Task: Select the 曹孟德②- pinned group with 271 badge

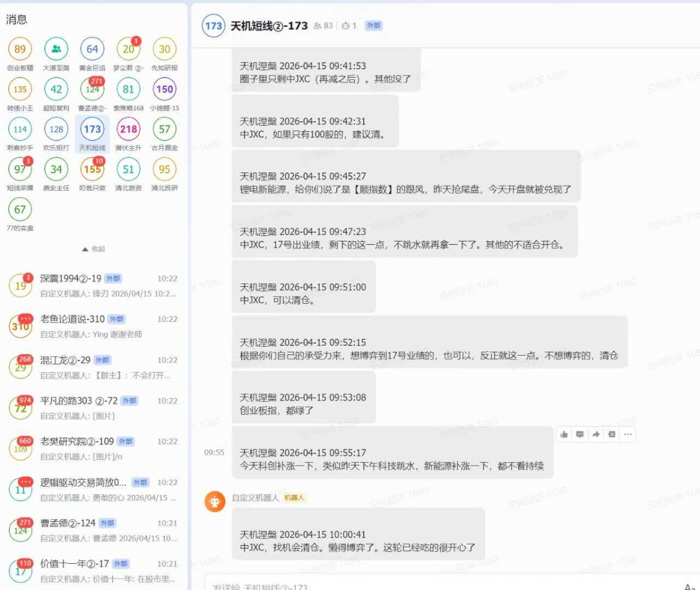Action: click(x=92, y=90)
